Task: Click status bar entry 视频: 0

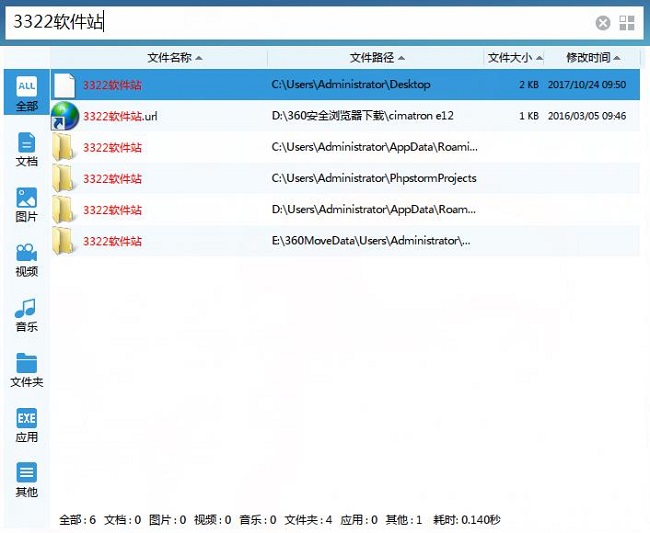Action: click(x=213, y=520)
